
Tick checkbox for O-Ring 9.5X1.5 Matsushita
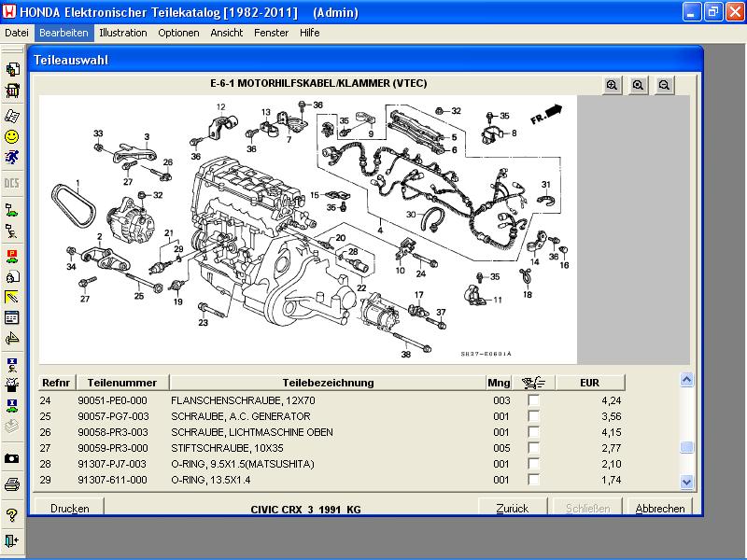click(533, 464)
